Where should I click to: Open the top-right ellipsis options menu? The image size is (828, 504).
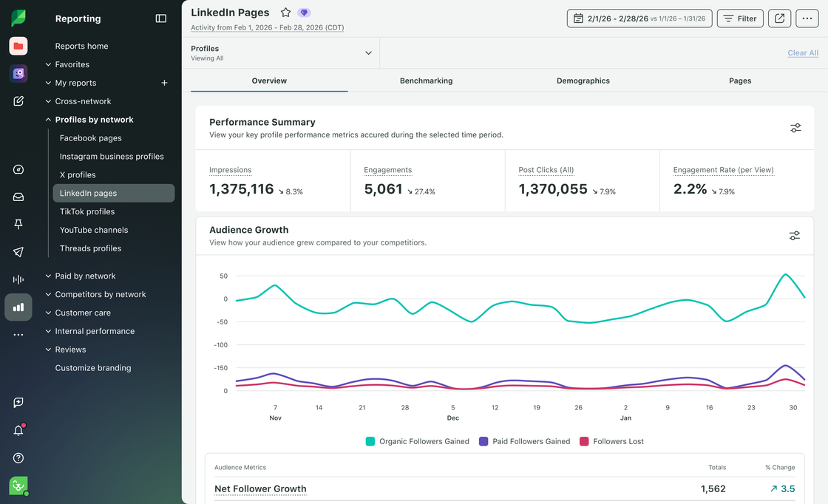(x=807, y=18)
